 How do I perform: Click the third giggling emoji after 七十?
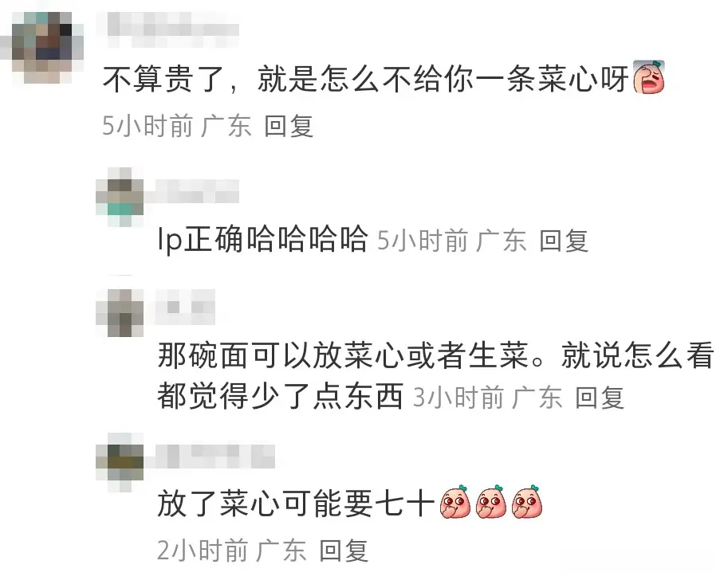[x=527, y=502]
